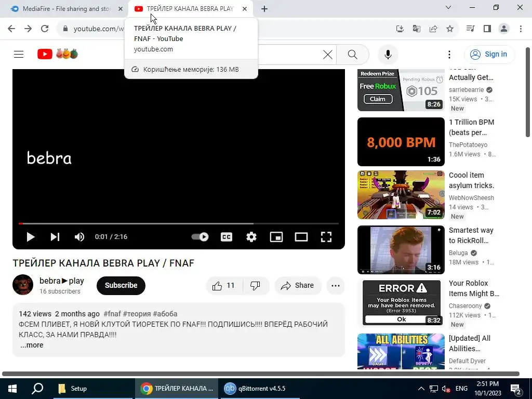The width and height of the screenshot is (532, 399).
Task: Toggle closed captions CC button
Action: coord(227,237)
